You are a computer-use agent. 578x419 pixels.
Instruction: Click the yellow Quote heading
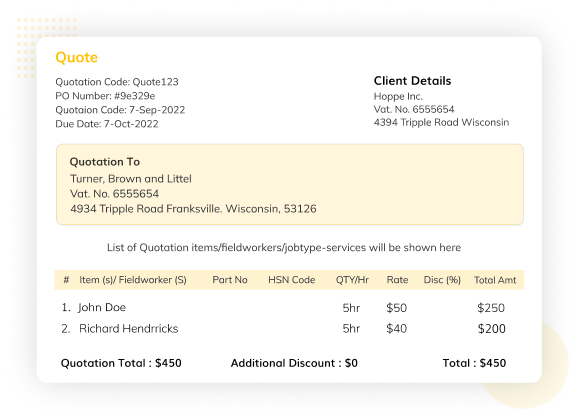[x=76, y=57]
